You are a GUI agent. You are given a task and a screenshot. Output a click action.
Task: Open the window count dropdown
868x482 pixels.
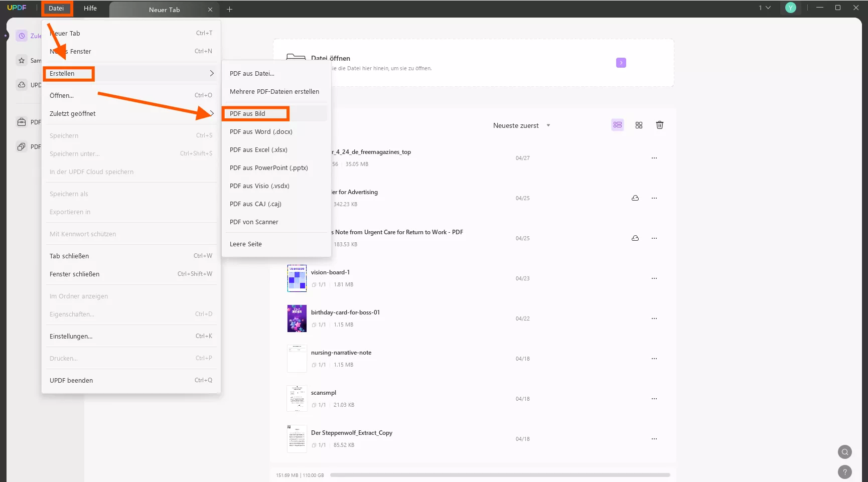764,8
